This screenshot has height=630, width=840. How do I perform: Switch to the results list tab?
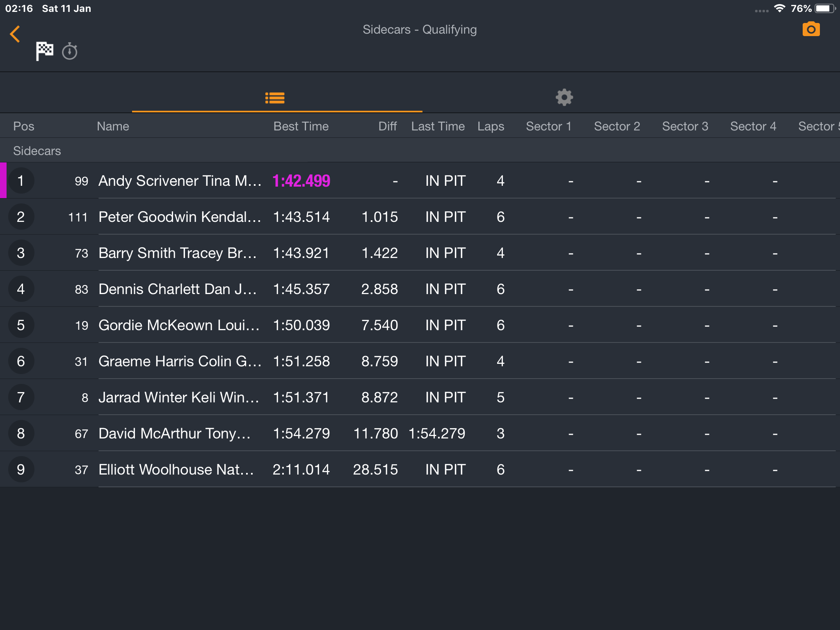(275, 98)
